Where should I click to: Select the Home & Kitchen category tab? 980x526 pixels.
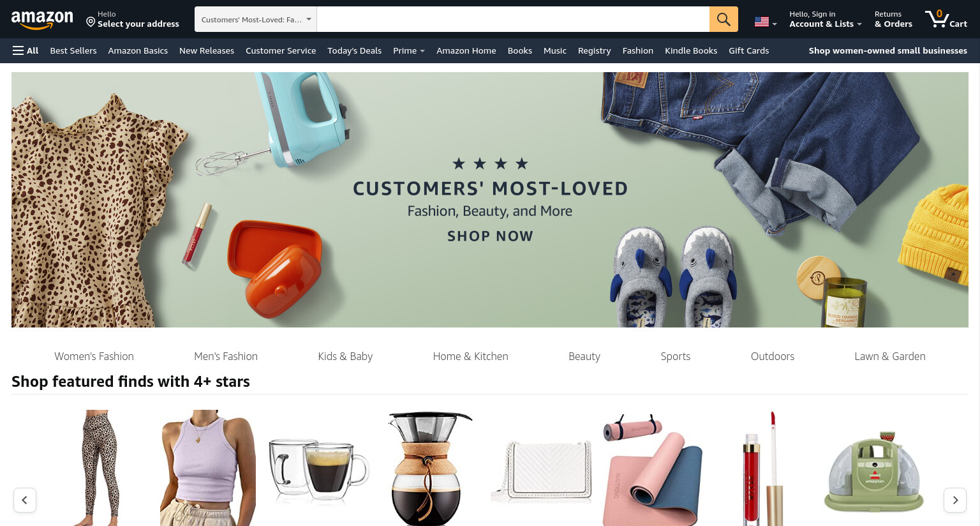point(470,356)
